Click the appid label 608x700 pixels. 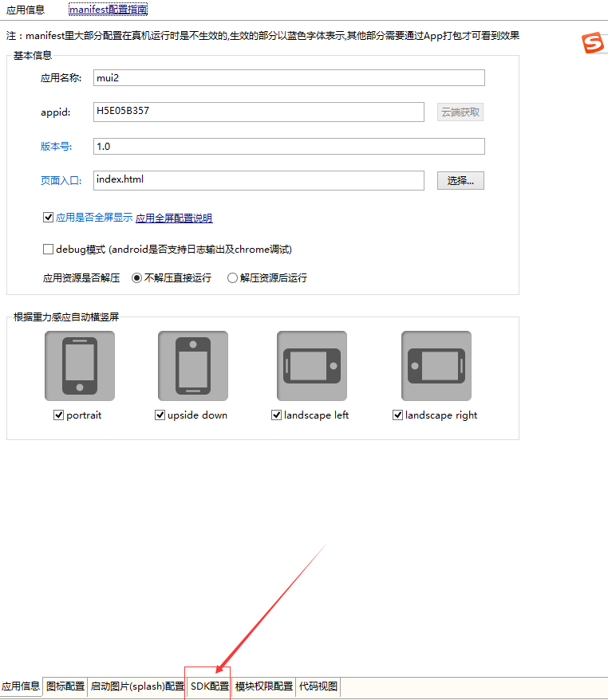tap(55, 112)
